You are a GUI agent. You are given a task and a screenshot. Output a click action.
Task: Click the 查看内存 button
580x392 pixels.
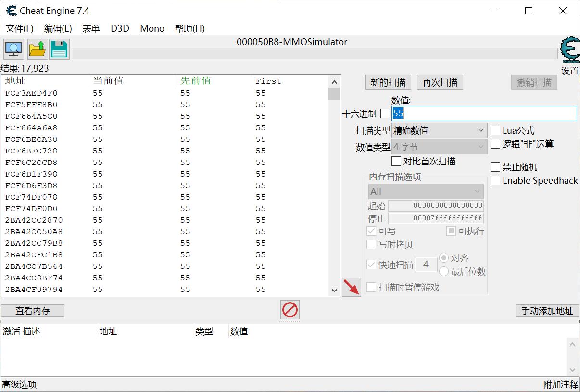(33, 311)
